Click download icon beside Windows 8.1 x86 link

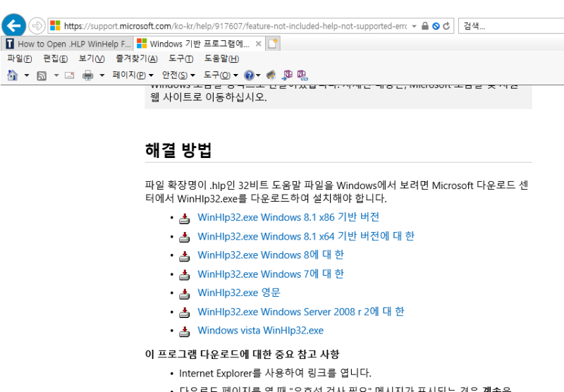point(185,219)
